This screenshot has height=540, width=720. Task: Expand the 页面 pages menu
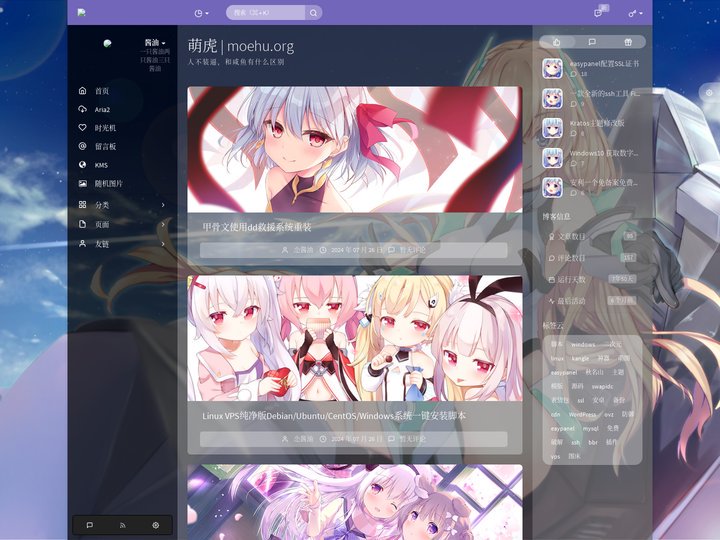tap(122, 224)
